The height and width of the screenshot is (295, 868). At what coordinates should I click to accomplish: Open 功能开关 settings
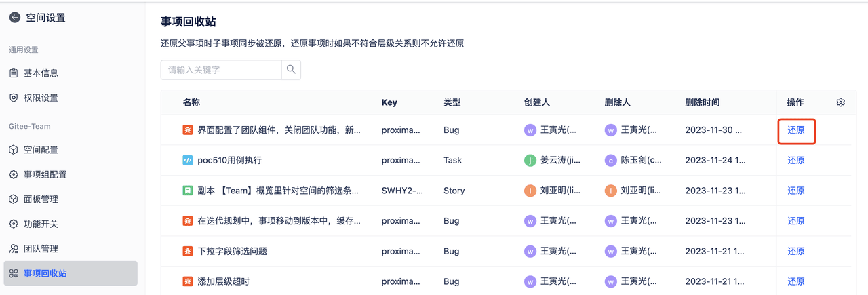(x=41, y=224)
